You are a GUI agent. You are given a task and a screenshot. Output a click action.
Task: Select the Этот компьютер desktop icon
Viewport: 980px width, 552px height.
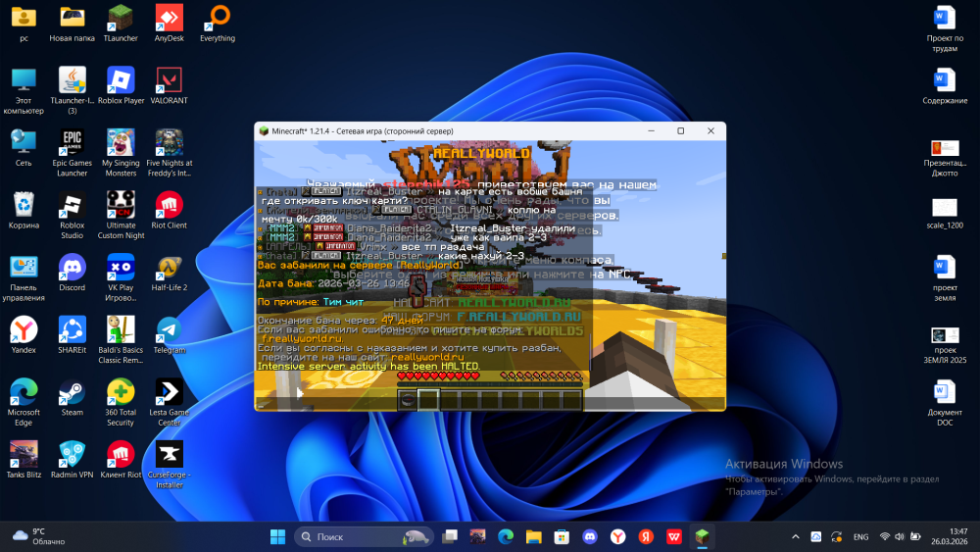click(x=24, y=90)
